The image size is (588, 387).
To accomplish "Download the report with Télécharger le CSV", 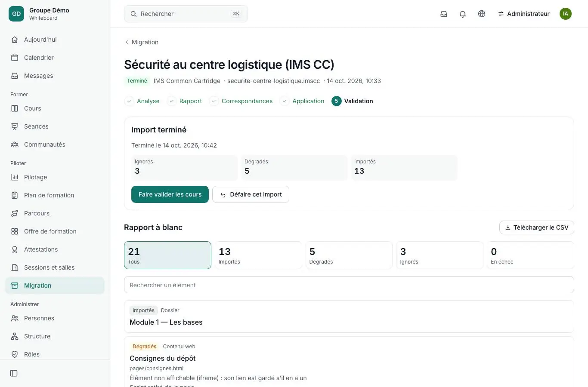I will [537, 227].
